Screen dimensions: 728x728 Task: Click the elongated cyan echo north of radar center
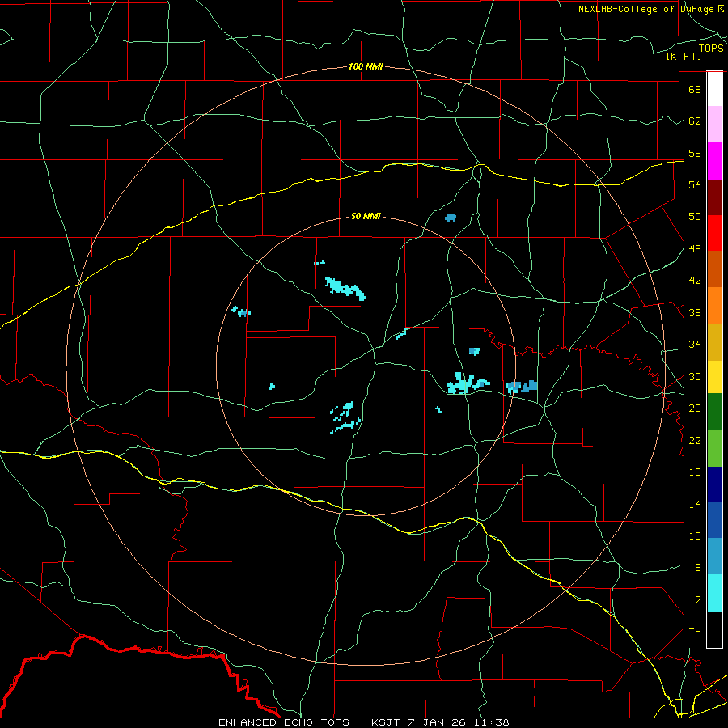coord(345,288)
